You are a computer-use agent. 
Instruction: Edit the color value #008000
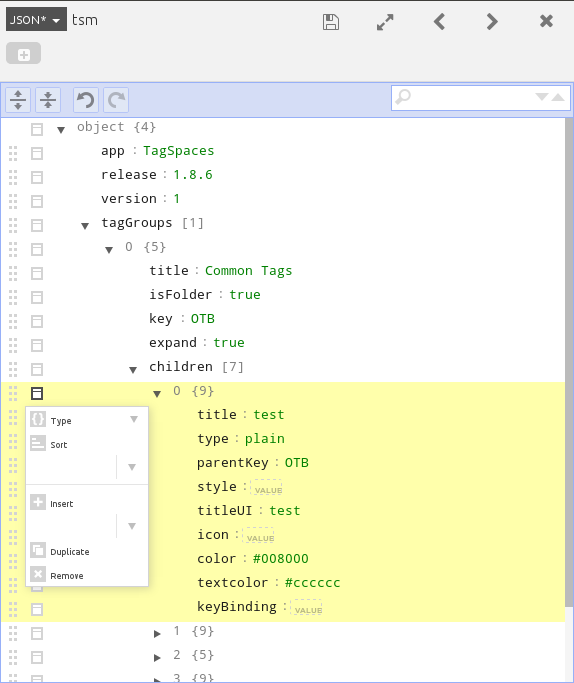(280, 559)
